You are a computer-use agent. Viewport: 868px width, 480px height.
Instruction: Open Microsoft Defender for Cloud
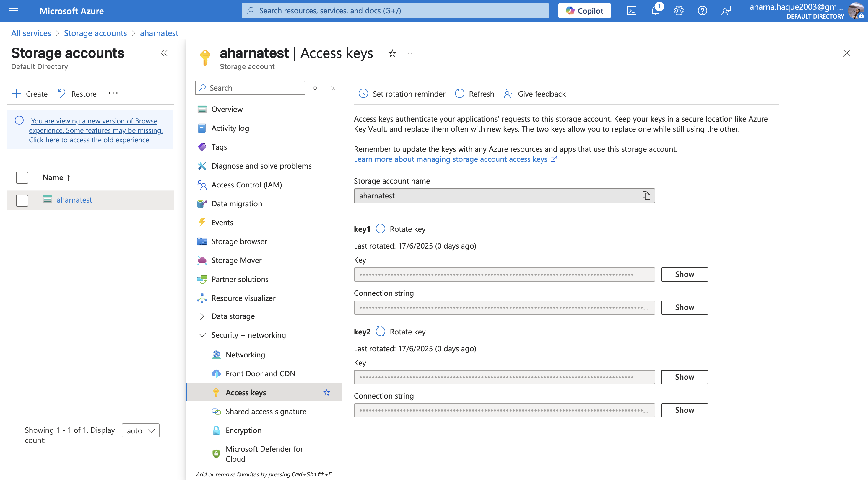[264, 453]
